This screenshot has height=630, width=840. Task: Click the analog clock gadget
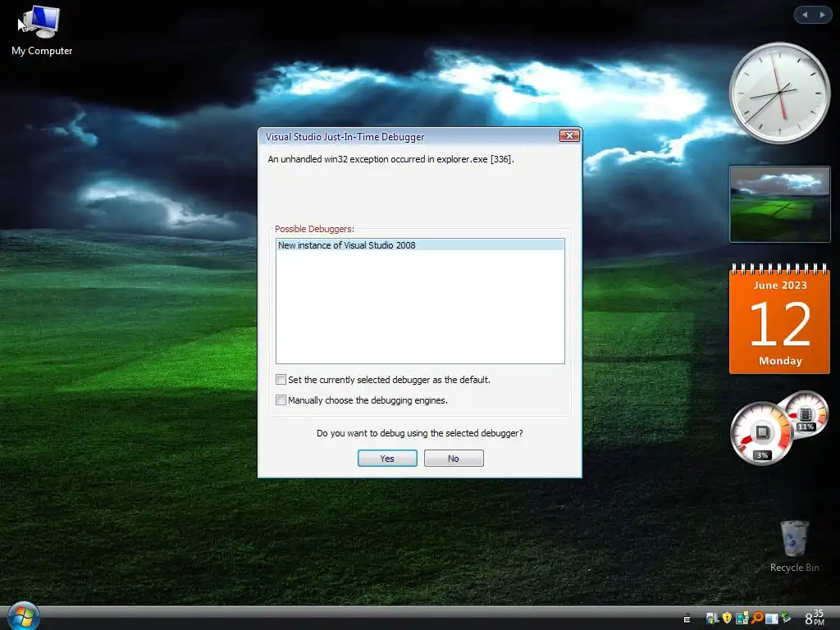coord(779,93)
